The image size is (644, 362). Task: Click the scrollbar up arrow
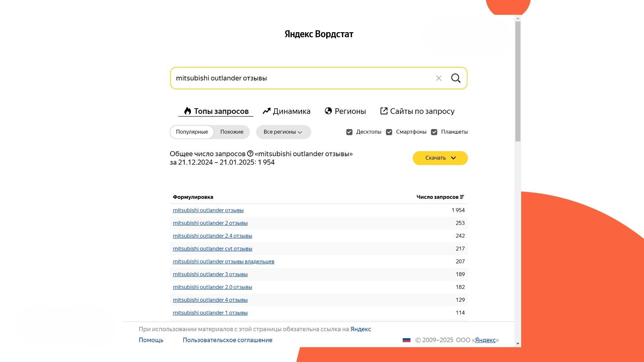click(x=518, y=18)
